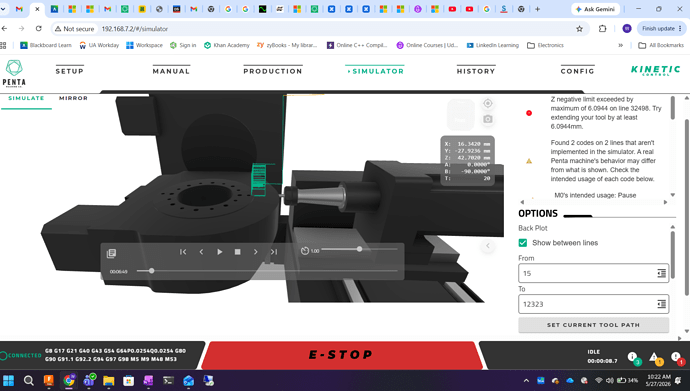The image size is (690, 391).
Task: Hit the red E-STOP button
Action: click(341, 354)
